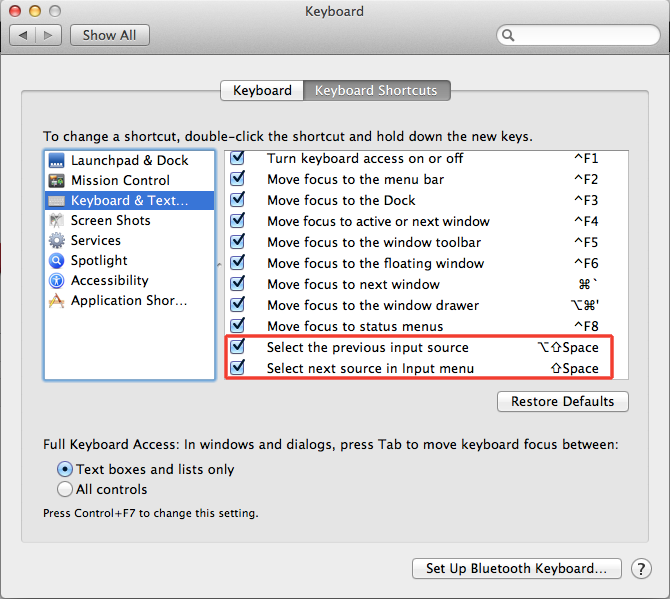The width and height of the screenshot is (670, 599).
Task: Click the ^F2 shortcut value
Action: (x=586, y=179)
